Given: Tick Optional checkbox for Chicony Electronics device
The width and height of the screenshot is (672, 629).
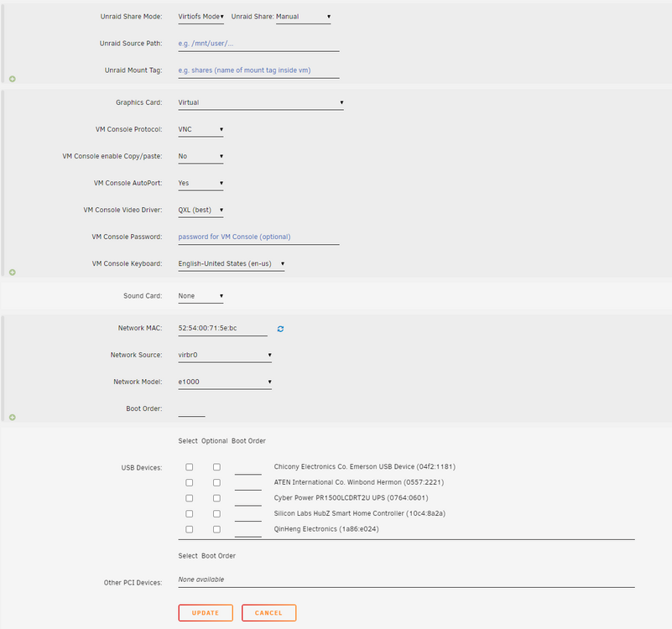Looking at the screenshot, I should click(216, 467).
